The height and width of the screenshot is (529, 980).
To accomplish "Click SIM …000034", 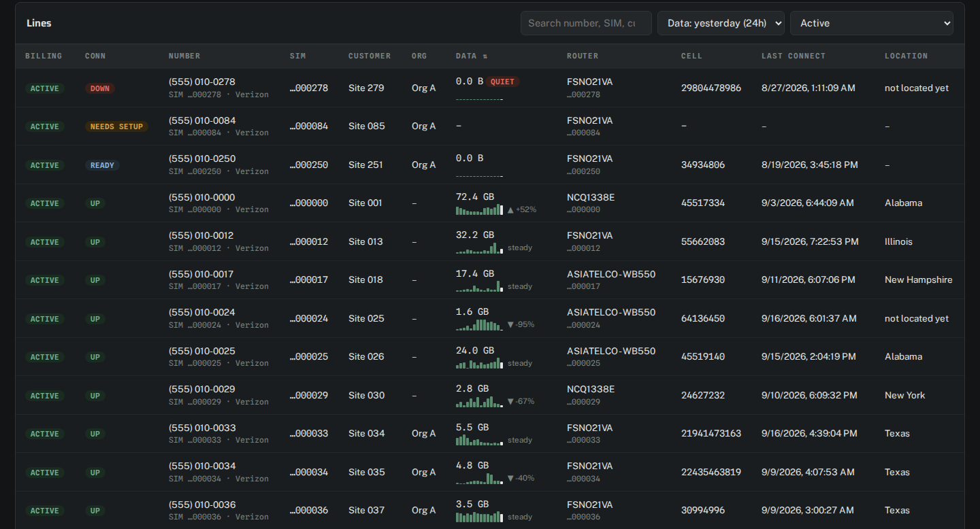I will pyautogui.click(x=309, y=472).
